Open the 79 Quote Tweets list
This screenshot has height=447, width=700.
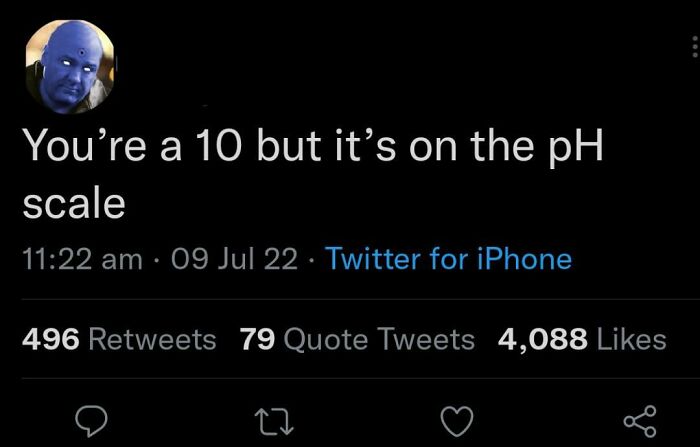click(357, 339)
